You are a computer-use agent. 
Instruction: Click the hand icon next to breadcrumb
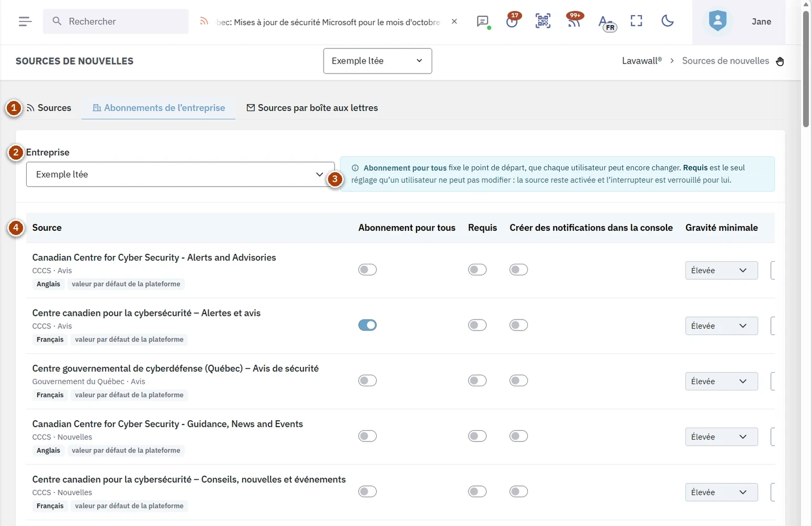(x=780, y=61)
